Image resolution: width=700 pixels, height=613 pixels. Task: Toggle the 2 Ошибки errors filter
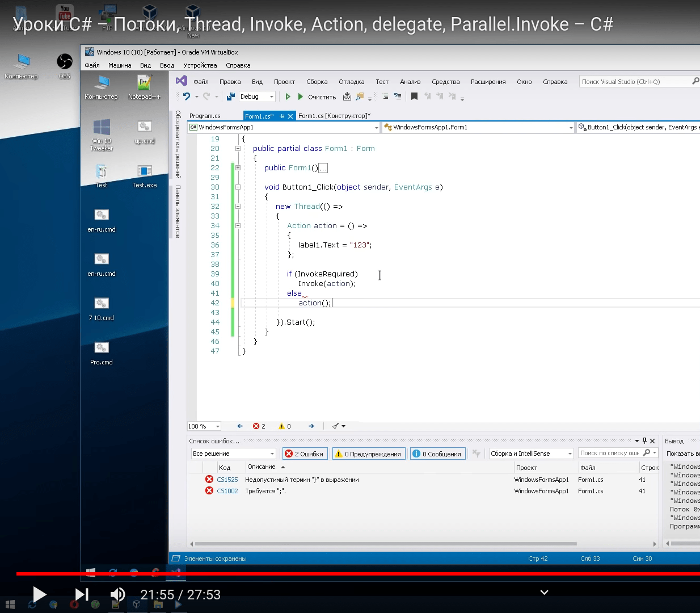point(305,453)
